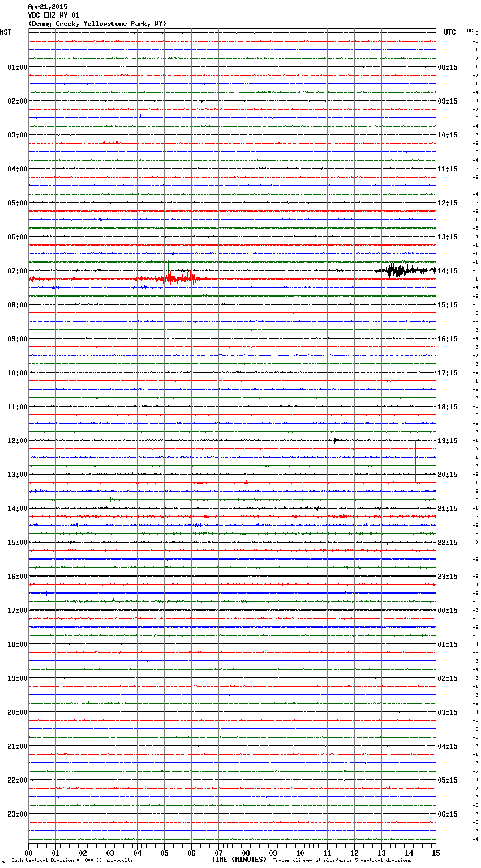Select the 02:00 MST time label

pos(18,101)
